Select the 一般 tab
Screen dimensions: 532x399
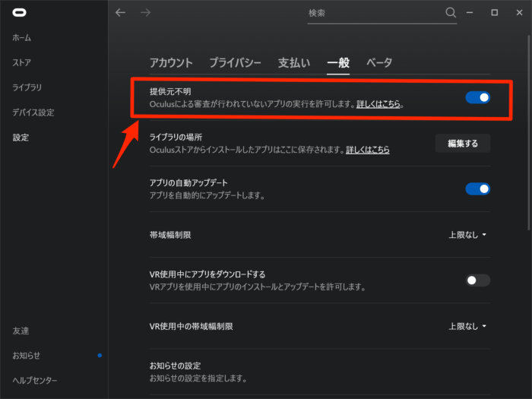(338, 63)
